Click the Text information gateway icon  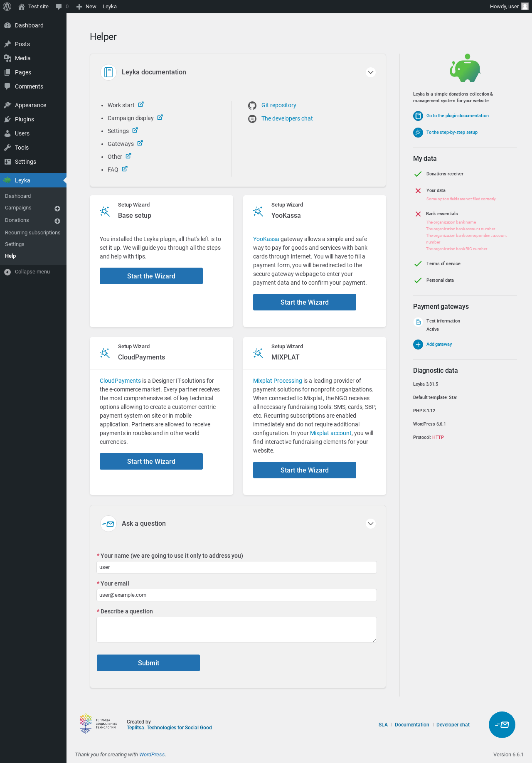tap(418, 322)
